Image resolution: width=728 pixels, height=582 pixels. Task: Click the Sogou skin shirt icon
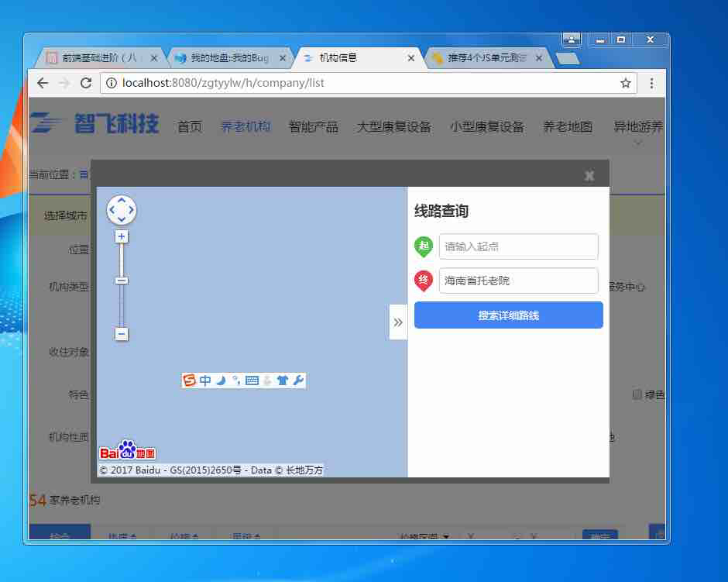point(283,381)
